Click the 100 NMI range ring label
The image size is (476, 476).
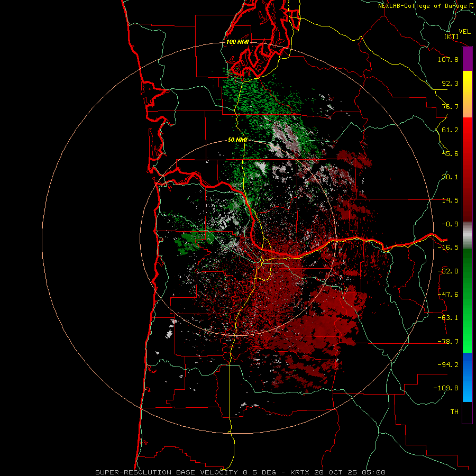tap(237, 42)
